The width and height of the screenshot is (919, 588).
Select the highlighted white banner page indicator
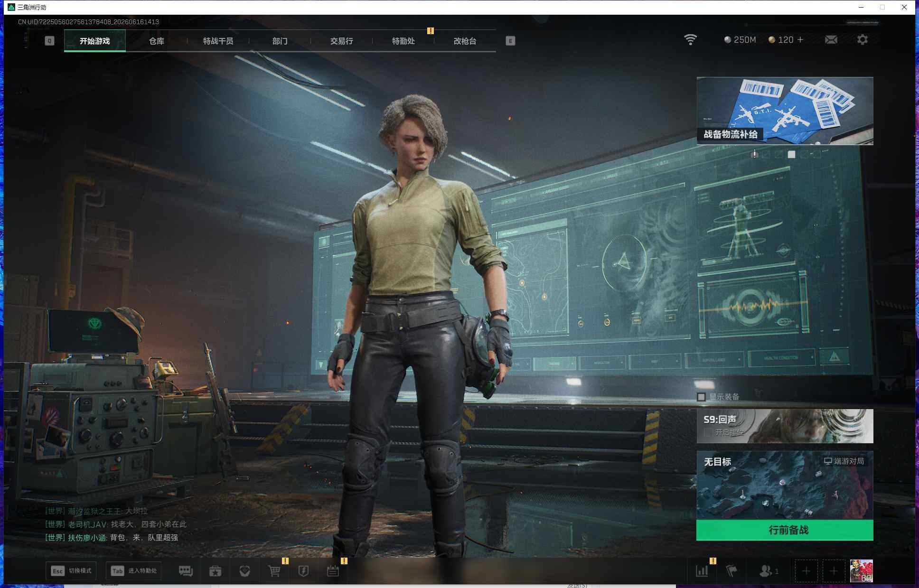click(x=791, y=154)
